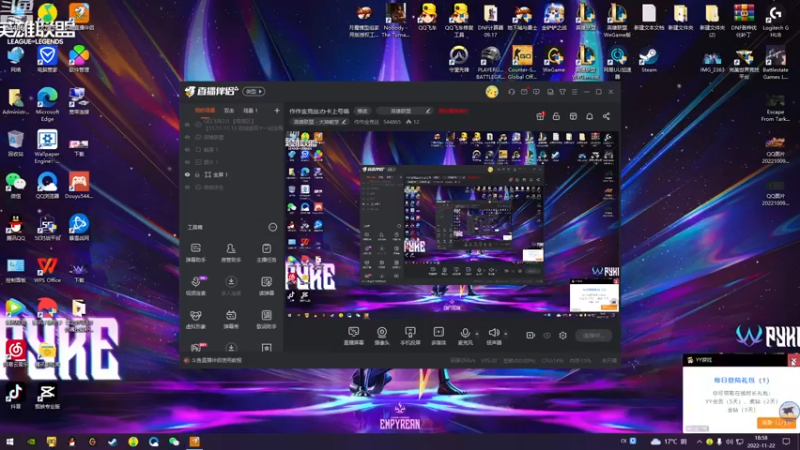Screen dimensions: 800x450
Task: Add a new scene with plus button
Action: coord(277,110)
